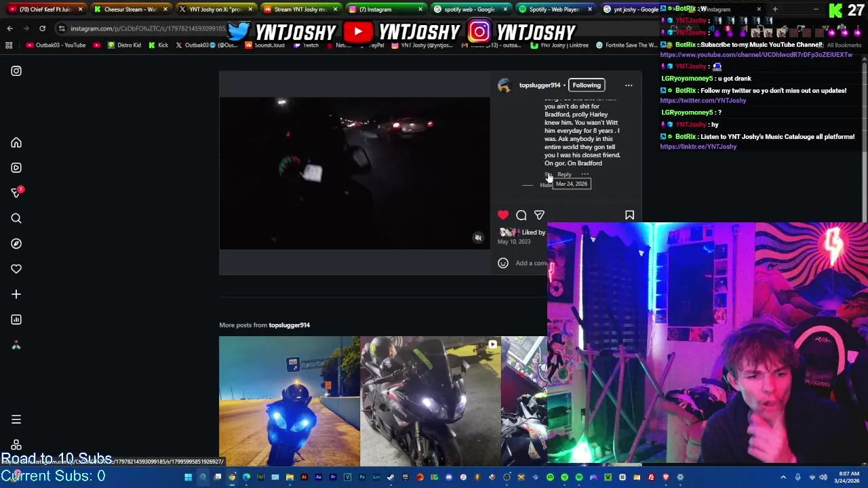This screenshot has width=868, height=488.
Task: Open Outbak03 YouTube bookmark
Action: point(56,45)
